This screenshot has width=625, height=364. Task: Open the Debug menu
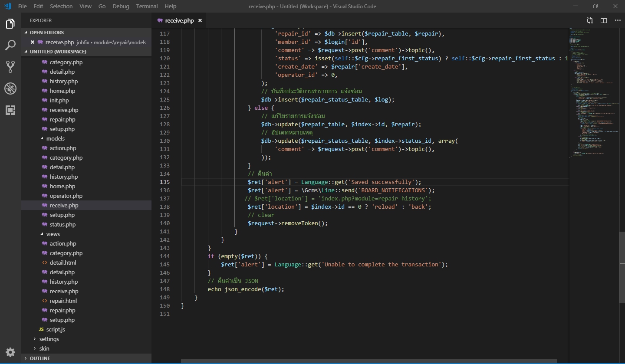pos(121,6)
